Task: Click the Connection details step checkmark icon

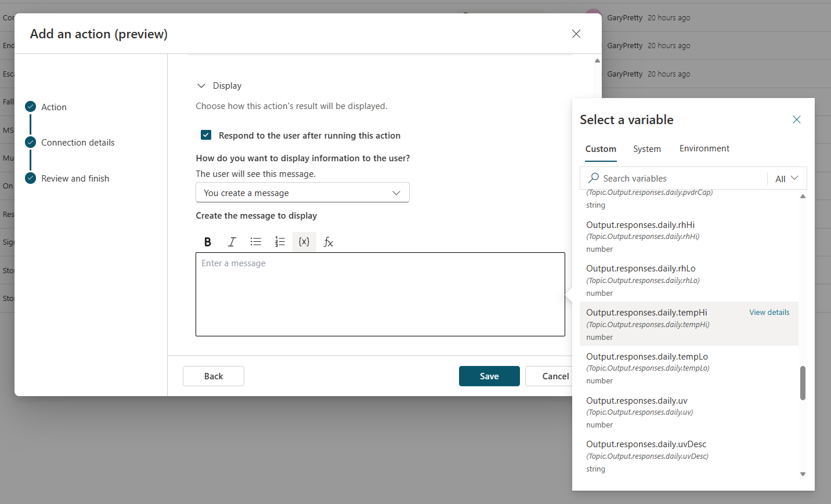Action: (x=31, y=142)
